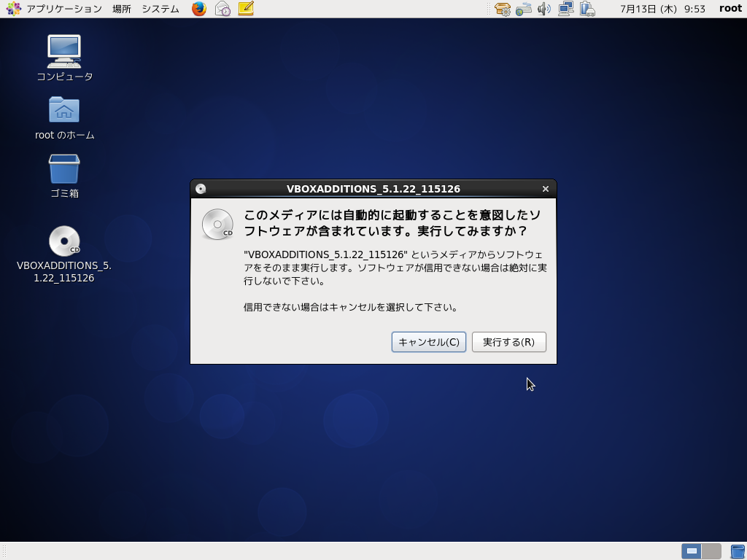The width and height of the screenshot is (747, 560).
Task: Click the bold dialog heading このメディアには
Action: pyautogui.click(x=392, y=223)
